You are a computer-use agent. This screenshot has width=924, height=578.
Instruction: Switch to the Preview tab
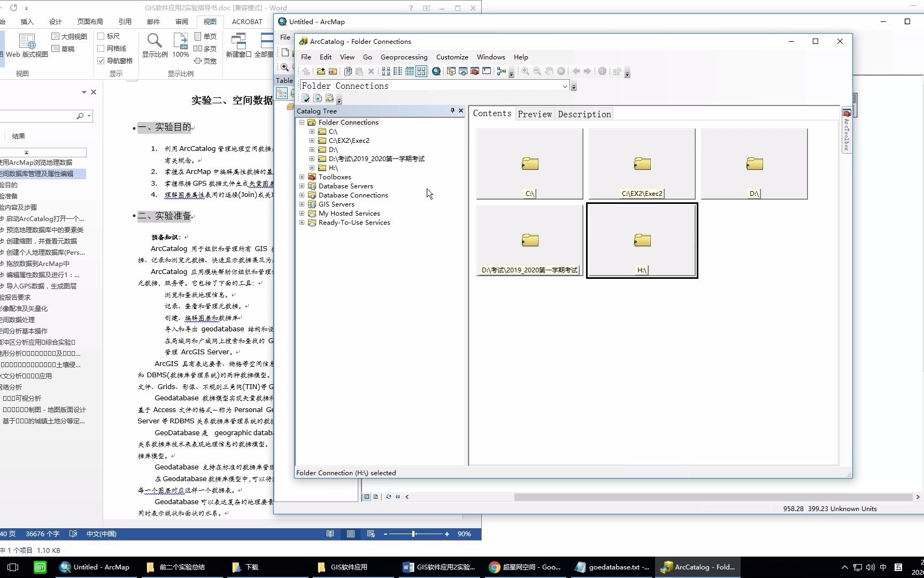(535, 114)
